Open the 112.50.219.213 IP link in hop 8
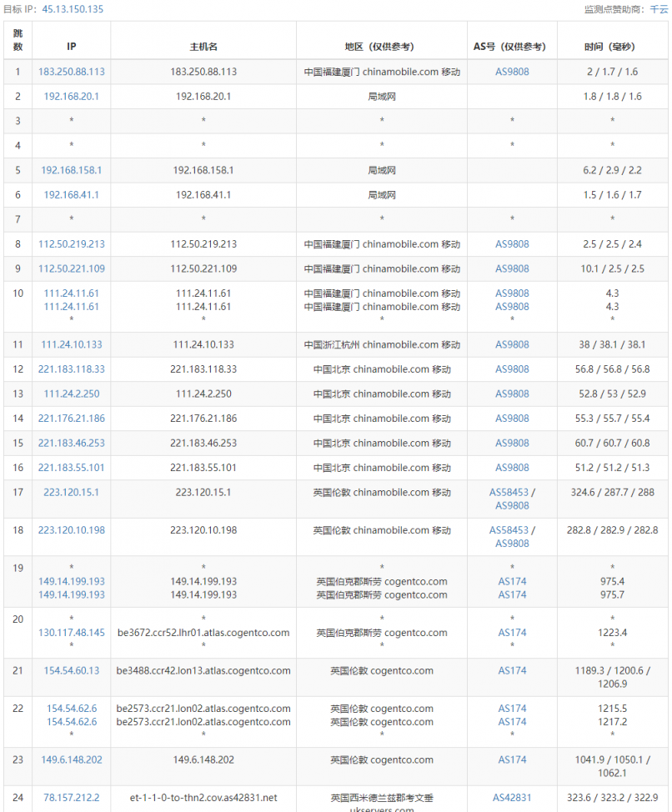This screenshot has width=672, height=812. [72, 244]
